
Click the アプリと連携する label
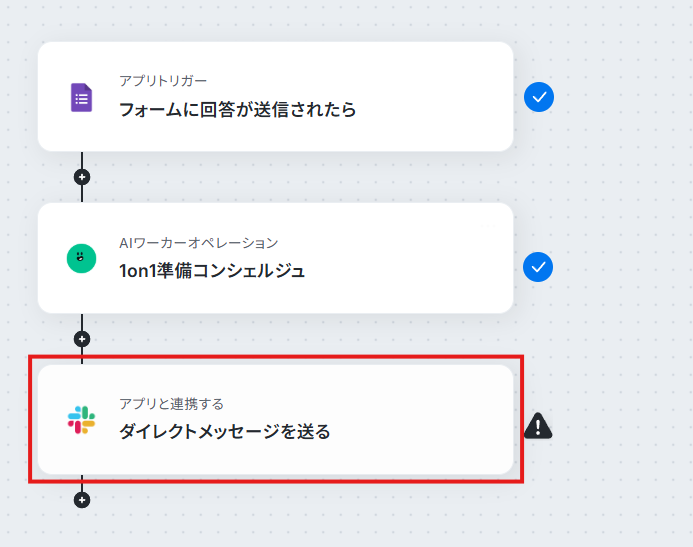pos(171,404)
